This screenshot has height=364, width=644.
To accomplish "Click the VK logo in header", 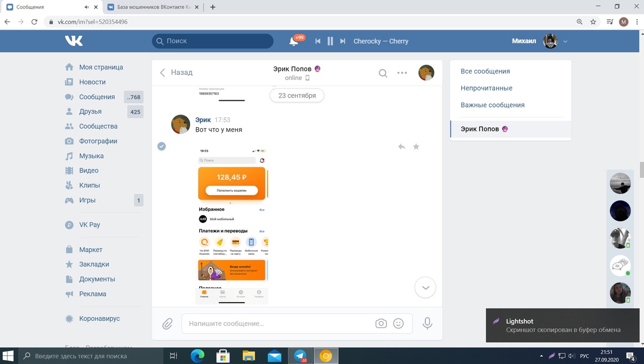I will coord(73,41).
